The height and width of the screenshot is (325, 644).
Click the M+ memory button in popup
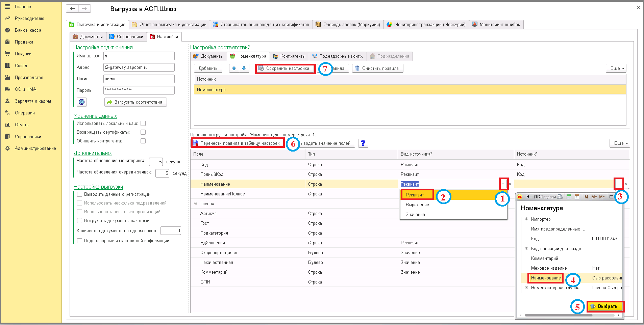click(594, 197)
